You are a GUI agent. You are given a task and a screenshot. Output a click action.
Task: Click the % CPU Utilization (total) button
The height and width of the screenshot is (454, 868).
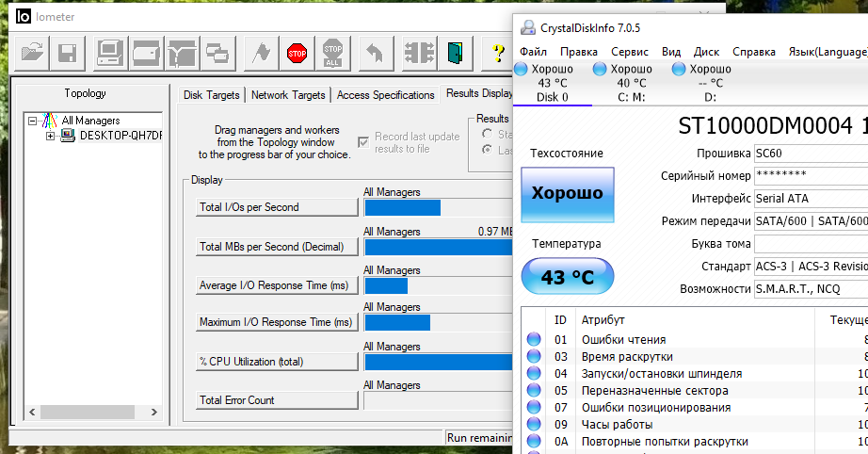pos(277,362)
